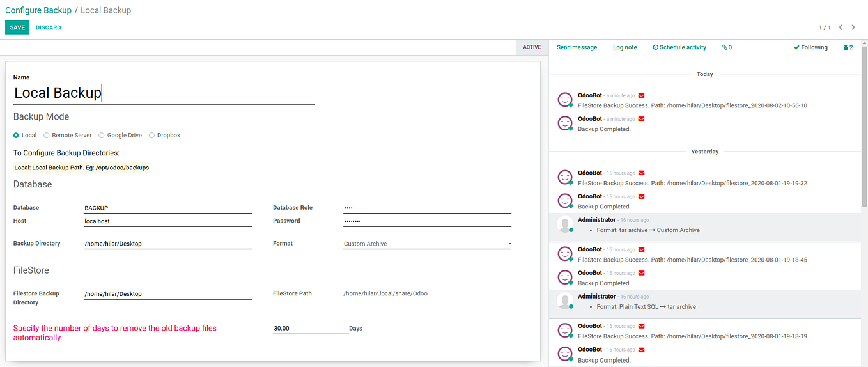Click the ACTIVE status toggle button
Image resolution: width=868 pixels, height=367 pixels.
[532, 47]
